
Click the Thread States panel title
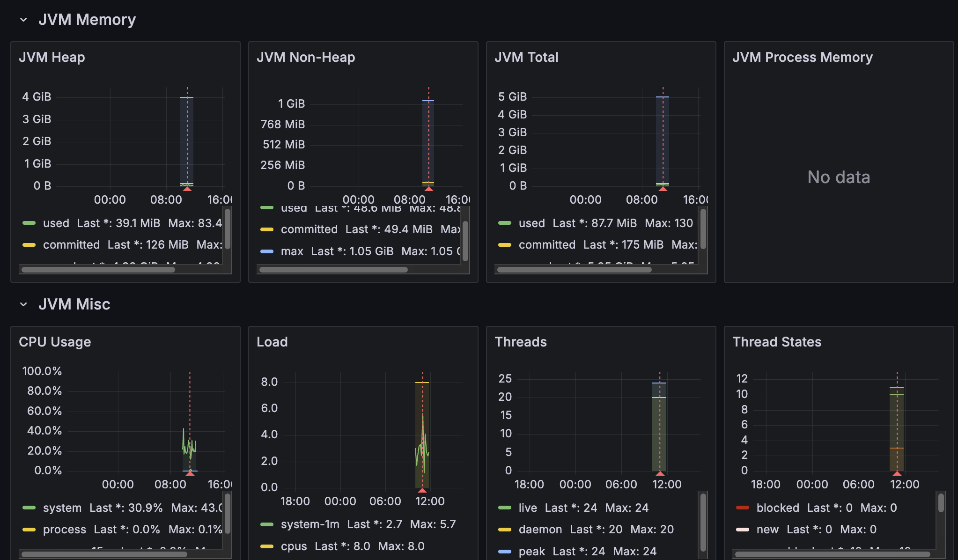(776, 342)
